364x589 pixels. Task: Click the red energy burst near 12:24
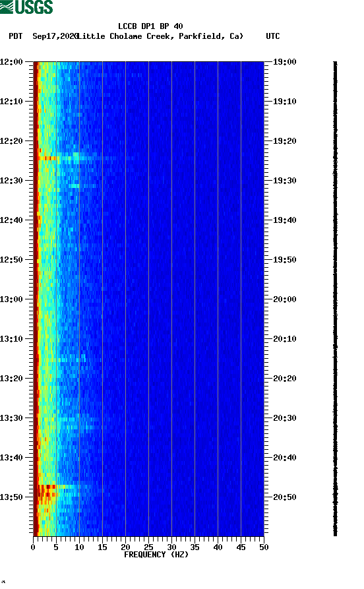click(47, 158)
